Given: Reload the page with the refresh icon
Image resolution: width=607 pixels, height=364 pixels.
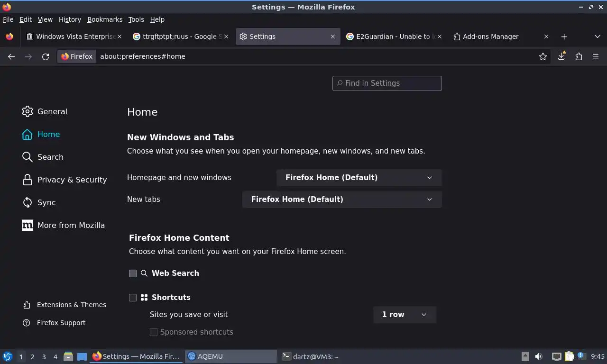Looking at the screenshot, I should [x=46, y=56].
